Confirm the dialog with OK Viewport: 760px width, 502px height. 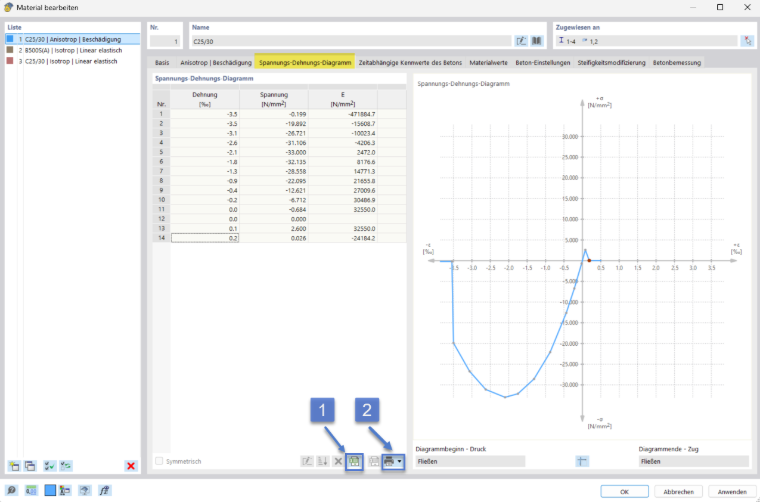(x=624, y=491)
